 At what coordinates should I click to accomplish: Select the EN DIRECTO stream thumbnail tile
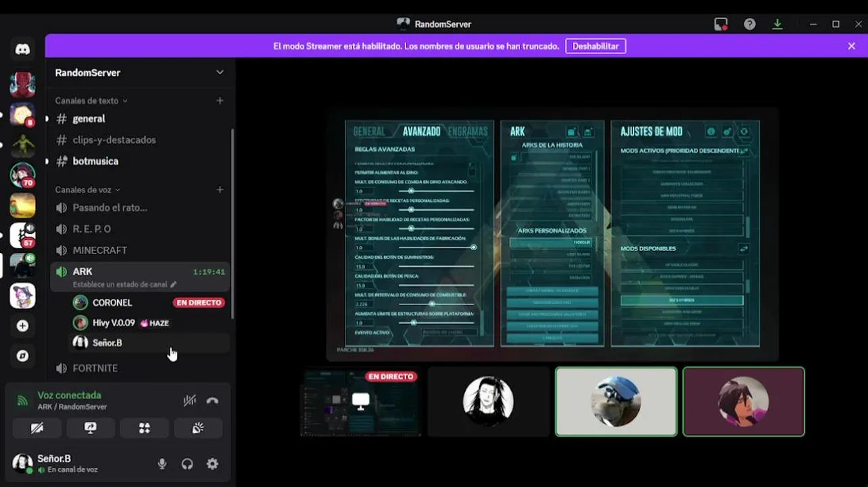pyautogui.click(x=361, y=402)
